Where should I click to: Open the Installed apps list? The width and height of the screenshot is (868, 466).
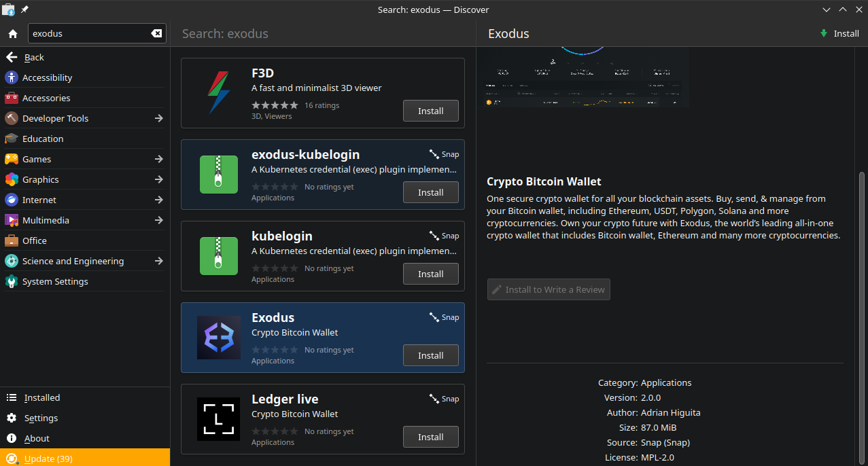[85, 397]
